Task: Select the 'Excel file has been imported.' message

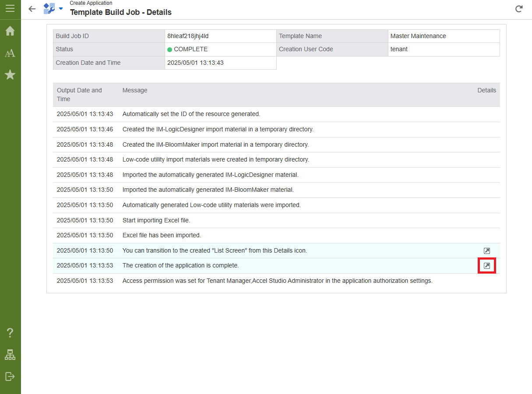Action: [162, 235]
